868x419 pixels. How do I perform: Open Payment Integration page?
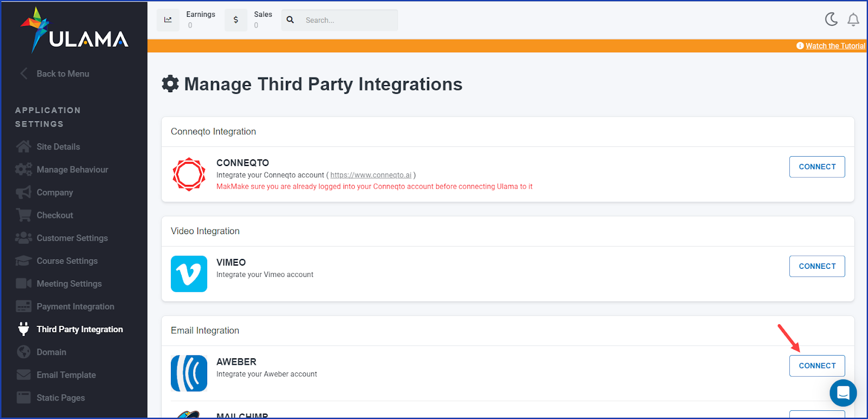pyautogui.click(x=75, y=306)
